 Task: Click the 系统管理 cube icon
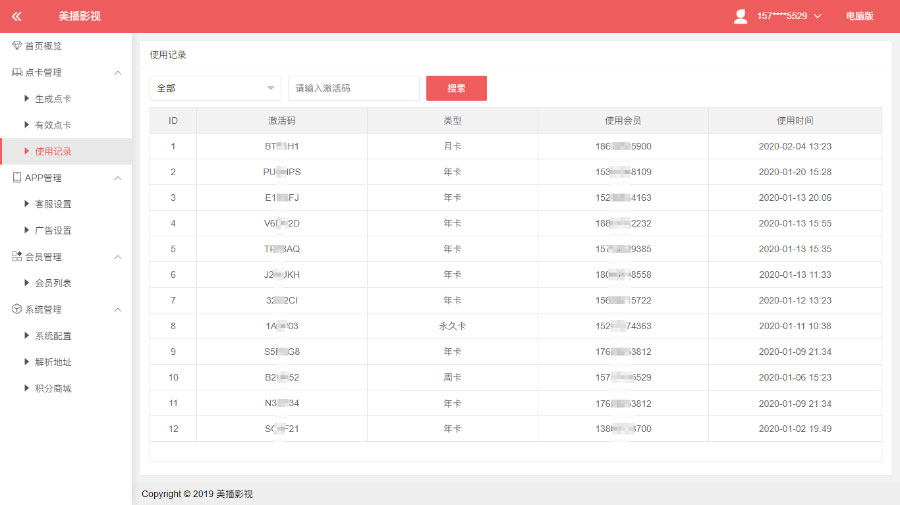(16, 310)
